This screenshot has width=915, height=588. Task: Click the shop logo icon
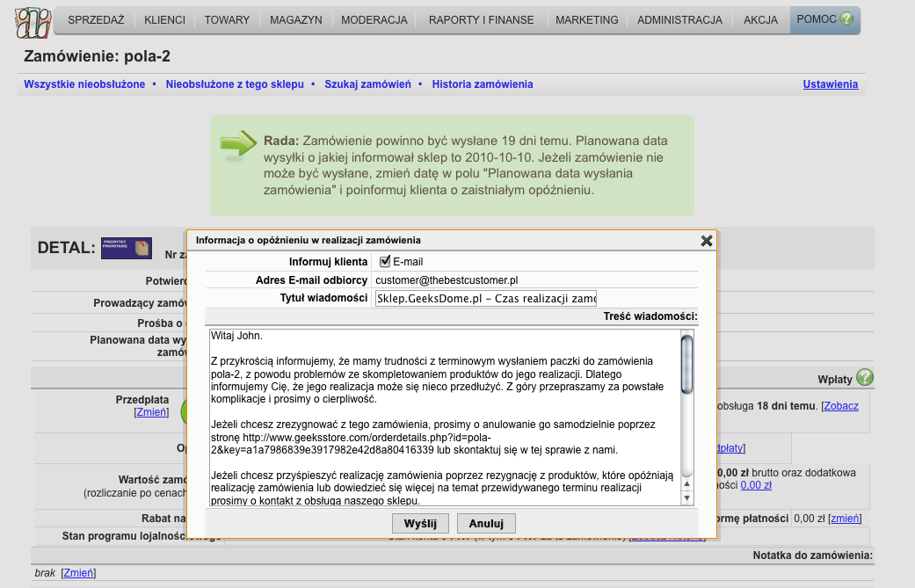(33, 23)
